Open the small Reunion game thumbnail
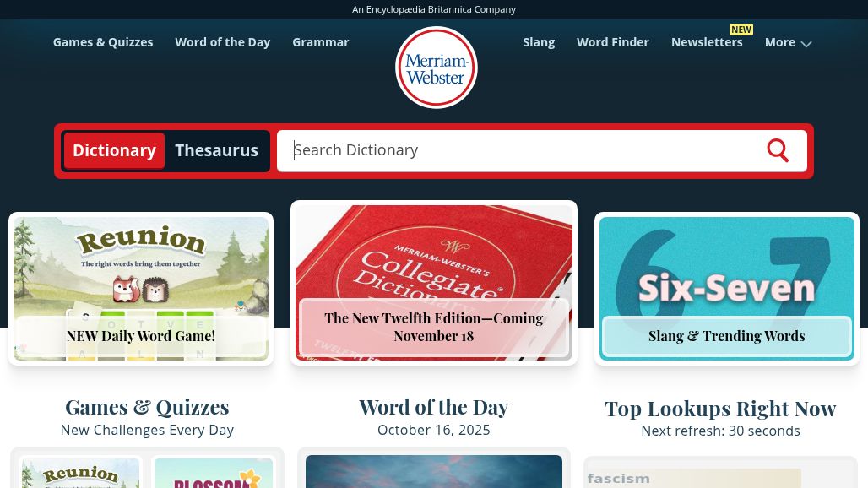The width and height of the screenshot is (868, 488). point(81,473)
